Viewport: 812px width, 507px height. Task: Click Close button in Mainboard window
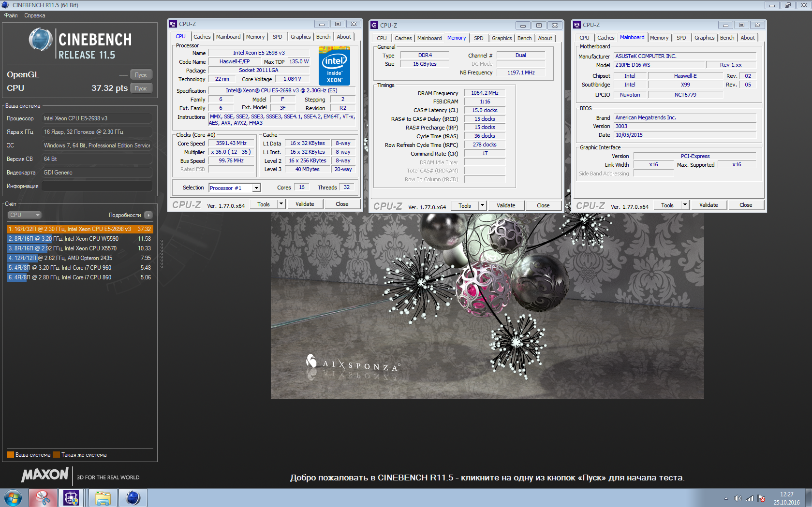tap(746, 205)
